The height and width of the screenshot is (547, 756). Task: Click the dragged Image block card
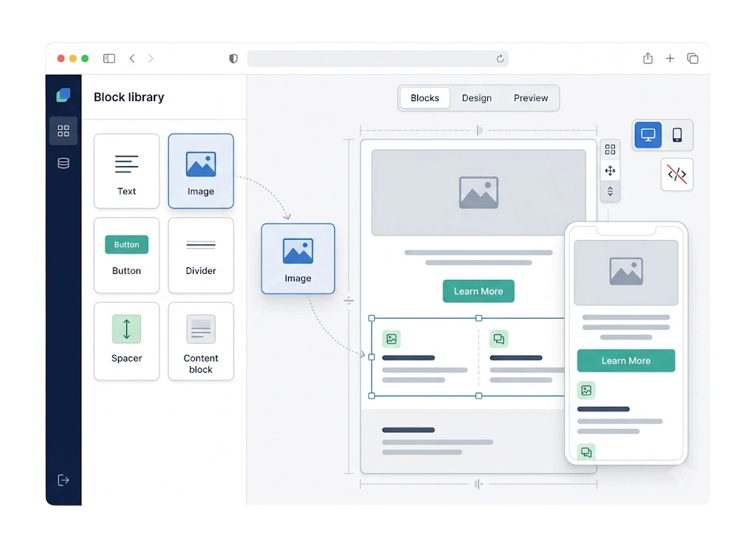pos(298,259)
